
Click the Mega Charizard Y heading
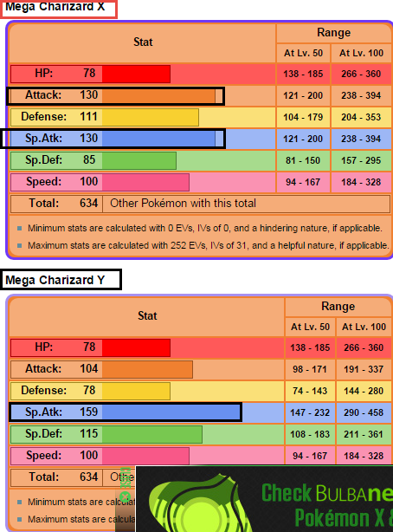tap(55, 280)
